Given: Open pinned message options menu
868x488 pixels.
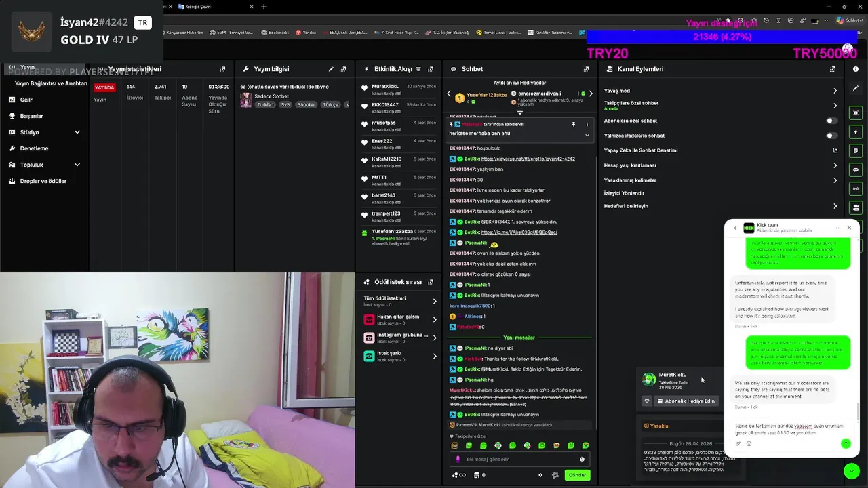Looking at the screenshot, I should (x=587, y=125).
